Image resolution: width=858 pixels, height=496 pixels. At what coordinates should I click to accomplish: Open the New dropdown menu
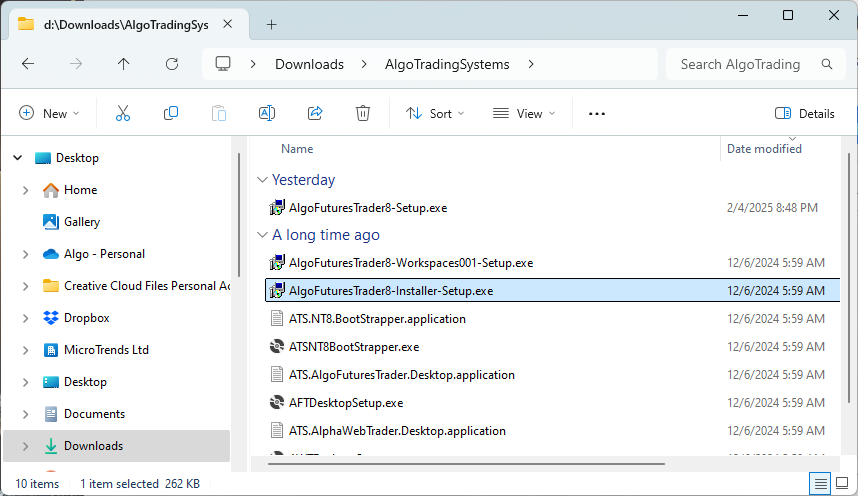(x=49, y=113)
